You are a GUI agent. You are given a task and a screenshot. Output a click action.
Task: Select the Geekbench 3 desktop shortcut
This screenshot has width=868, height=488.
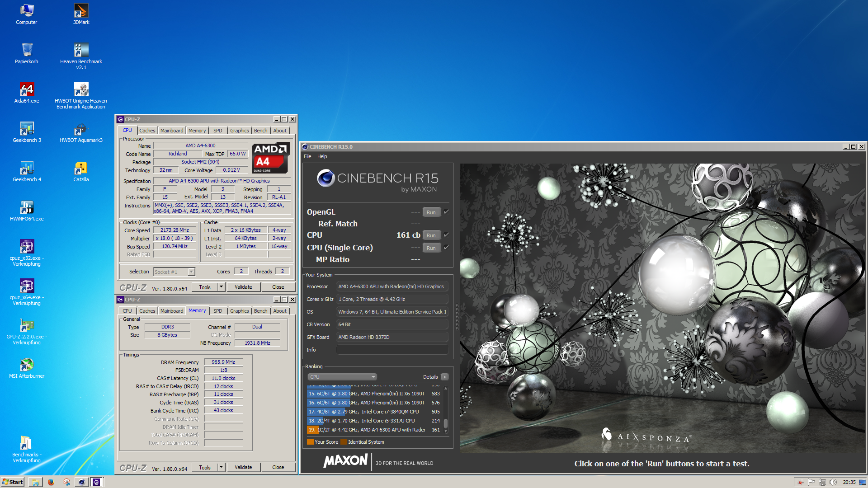[x=27, y=132]
